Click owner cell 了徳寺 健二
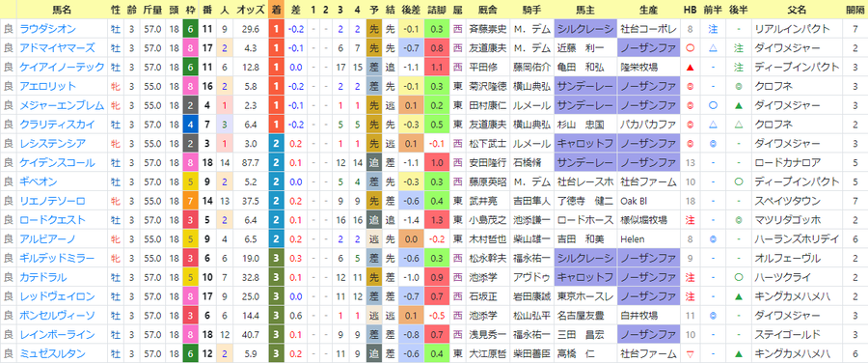Screen dimensions: 868x363 pyautogui.click(x=584, y=201)
